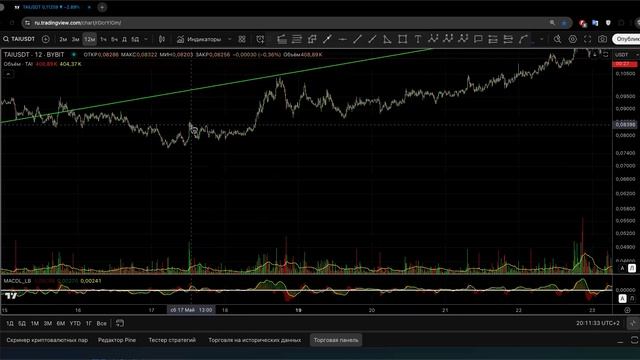Click the MACDL_LB indicator label
Screen dimensions: 640x360
(x=17, y=281)
